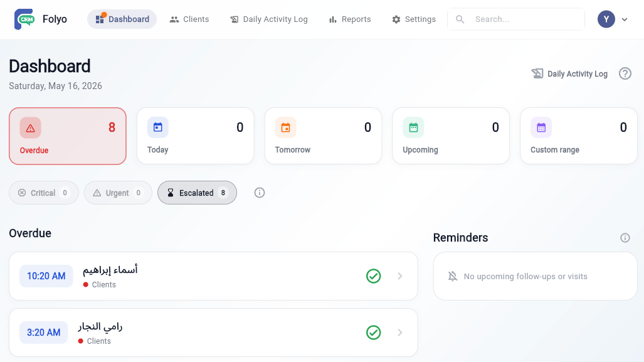Open the 3:20 AM client entry chevron

(x=400, y=333)
